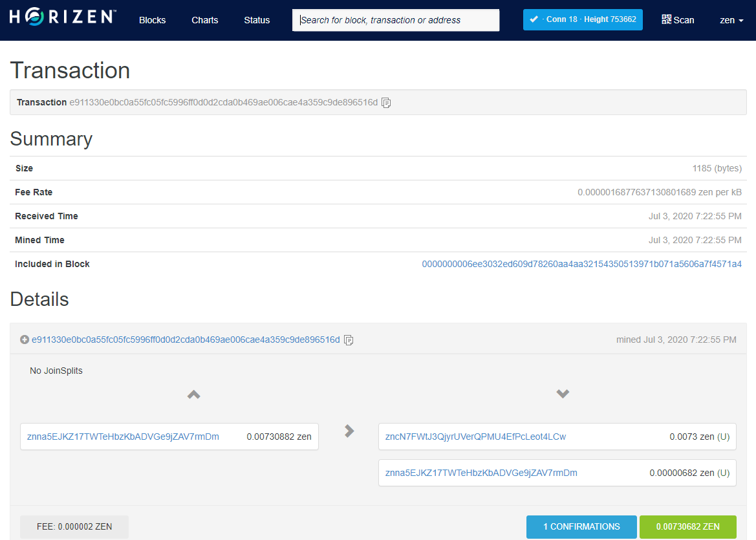Open the Included in Block hash link
This screenshot has width=756, height=540.
click(x=581, y=264)
